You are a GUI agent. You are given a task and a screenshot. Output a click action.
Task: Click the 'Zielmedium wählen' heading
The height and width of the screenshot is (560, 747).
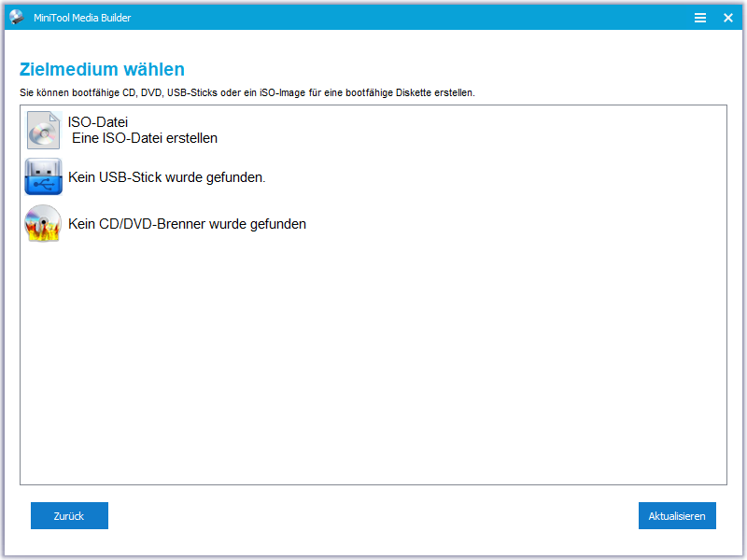pyautogui.click(x=102, y=69)
